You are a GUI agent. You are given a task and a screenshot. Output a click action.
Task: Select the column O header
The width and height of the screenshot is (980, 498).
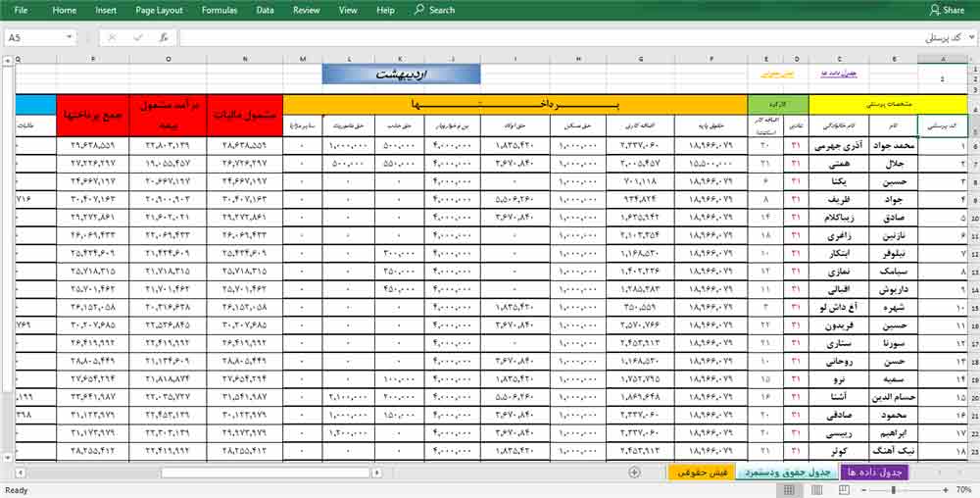169,60
